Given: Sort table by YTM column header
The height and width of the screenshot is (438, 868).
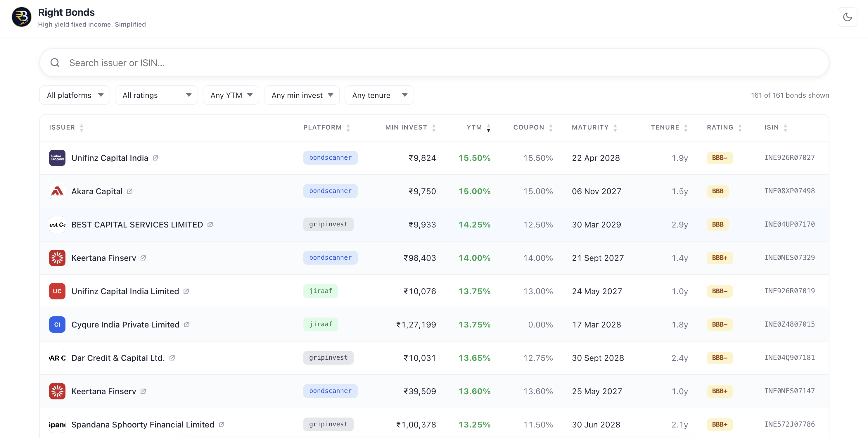Looking at the screenshot, I should coord(478,127).
